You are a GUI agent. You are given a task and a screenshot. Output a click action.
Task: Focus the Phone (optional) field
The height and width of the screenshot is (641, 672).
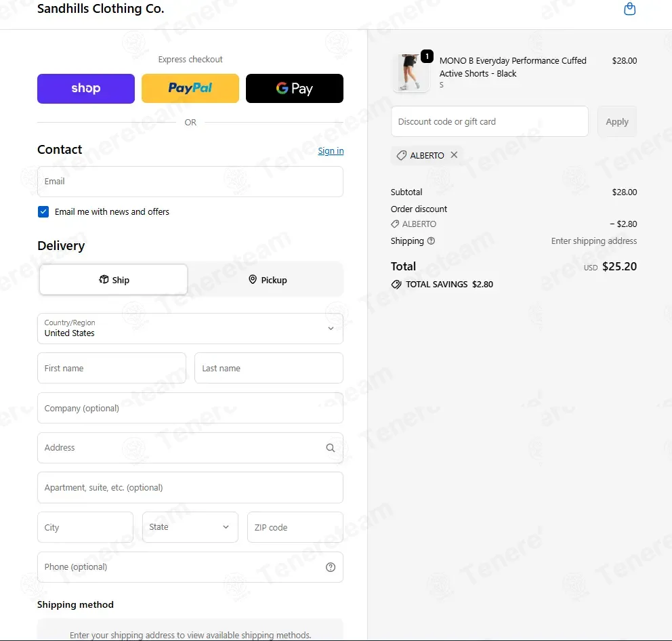tap(190, 567)
